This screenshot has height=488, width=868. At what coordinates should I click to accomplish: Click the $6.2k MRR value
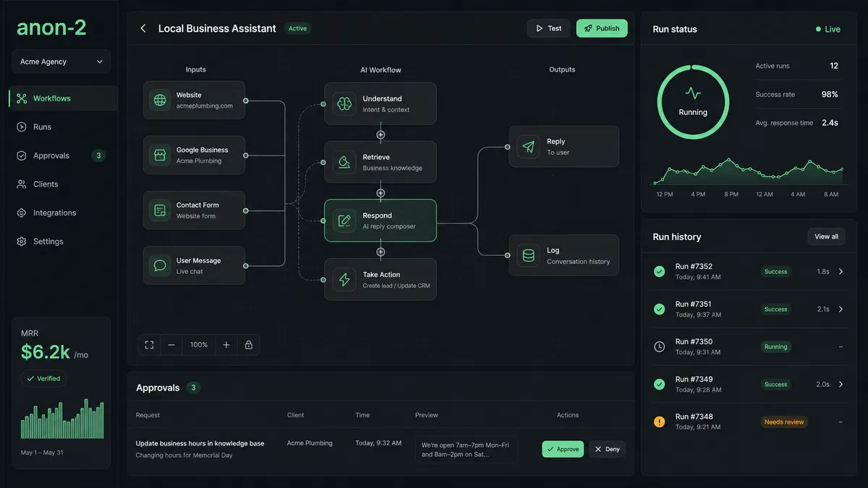point(46,352)
